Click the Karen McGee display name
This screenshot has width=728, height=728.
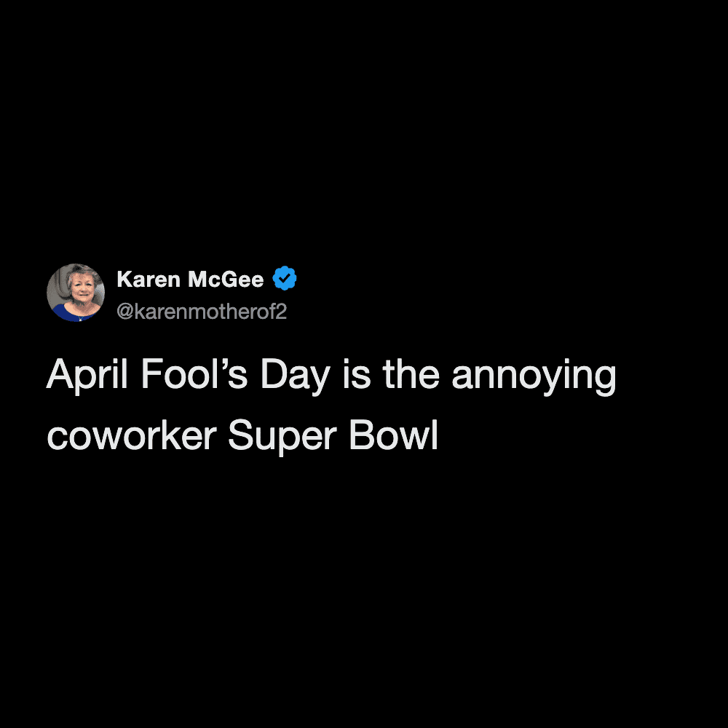(x=190, y=280)
